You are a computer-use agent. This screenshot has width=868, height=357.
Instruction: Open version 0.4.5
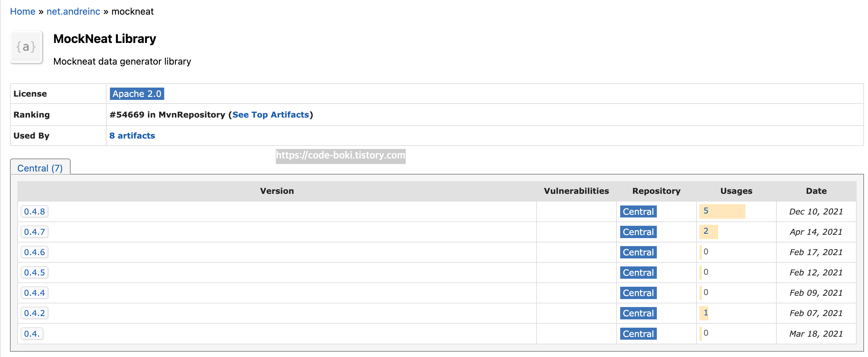pos(34,272)
